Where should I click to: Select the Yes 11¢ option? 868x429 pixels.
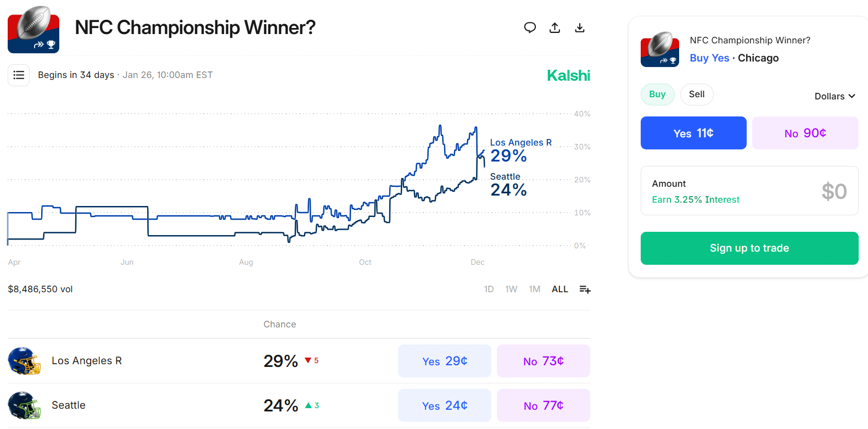click(693, 133)
